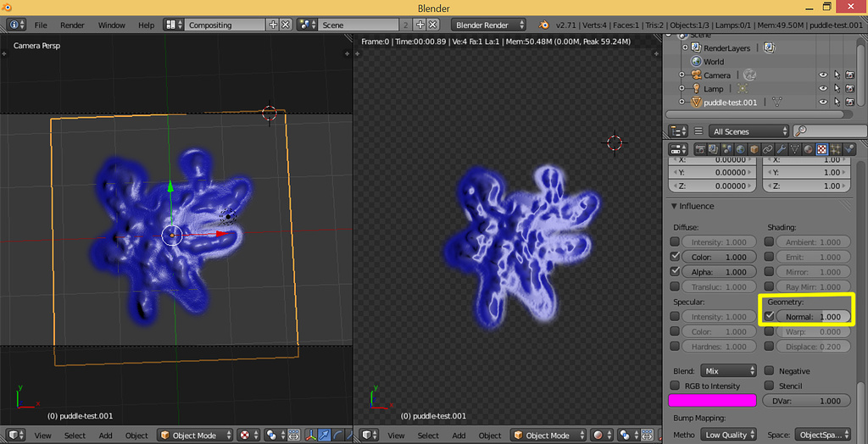Screen dimensions: 868x444
Task: Open the Render menu
Action: pos(73,25)
